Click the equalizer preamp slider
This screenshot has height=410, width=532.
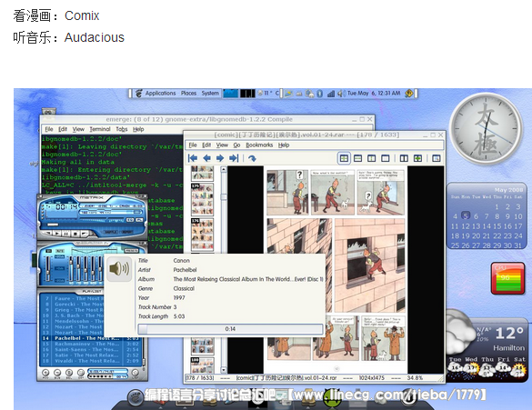48,268
